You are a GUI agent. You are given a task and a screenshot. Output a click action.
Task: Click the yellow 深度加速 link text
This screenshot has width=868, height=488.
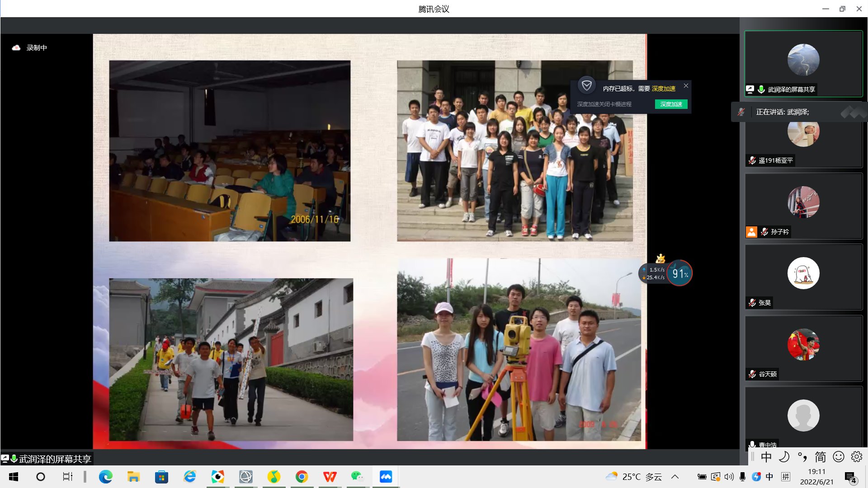pyautogui.click(x=663, y=89)
